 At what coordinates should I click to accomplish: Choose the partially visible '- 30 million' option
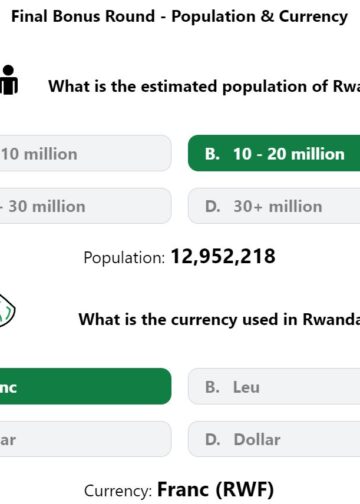point(86,206)
